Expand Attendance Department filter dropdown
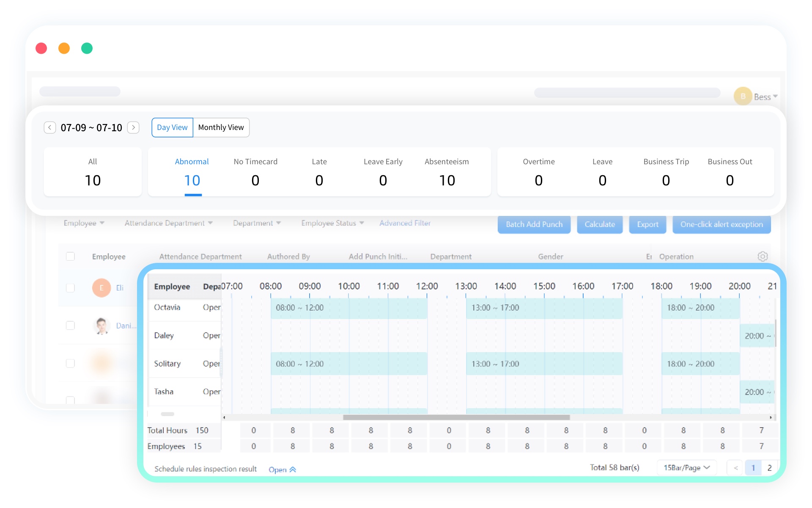 point(168,223)
